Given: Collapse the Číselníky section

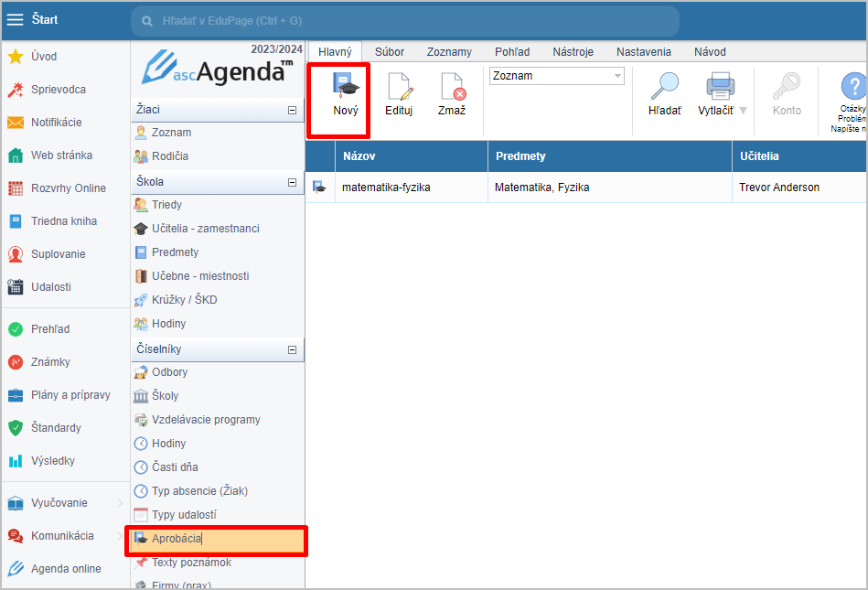Looking at the screenshot, I should coord(293,349).
